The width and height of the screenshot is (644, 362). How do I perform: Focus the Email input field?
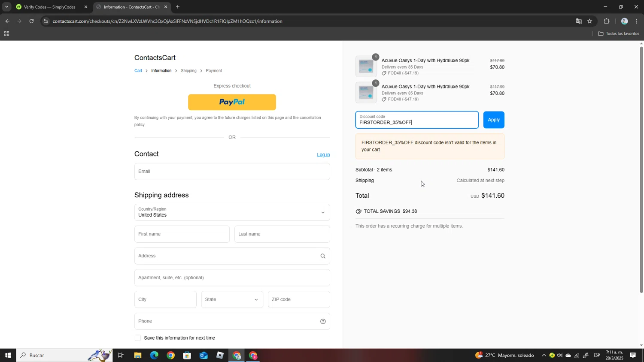232,172
